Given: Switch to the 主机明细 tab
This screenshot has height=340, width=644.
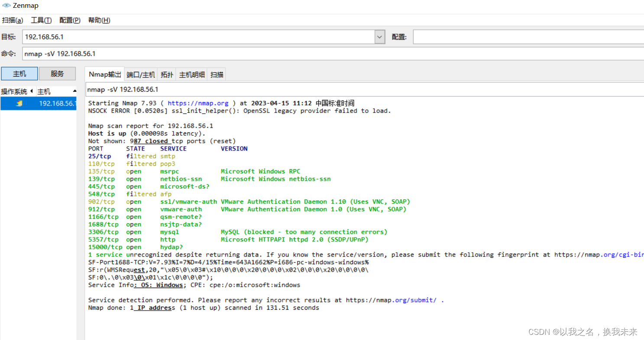Looking at the screenshot, I should click(x=192, y=75).
